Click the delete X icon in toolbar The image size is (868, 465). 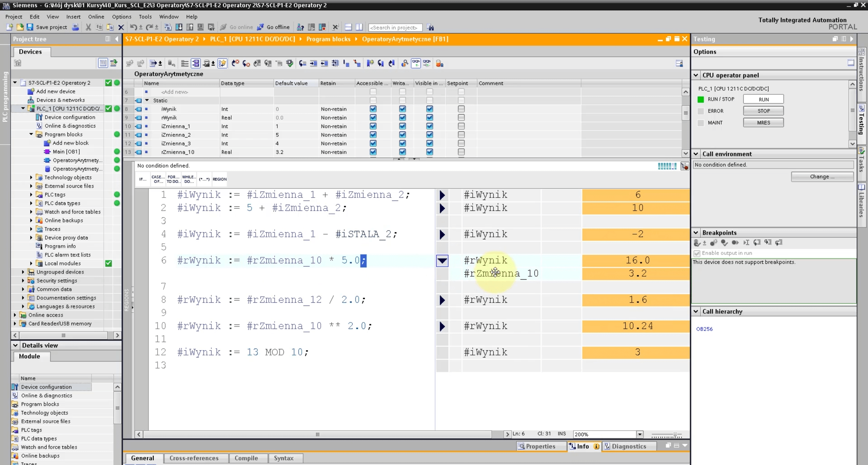coord(121,27)
